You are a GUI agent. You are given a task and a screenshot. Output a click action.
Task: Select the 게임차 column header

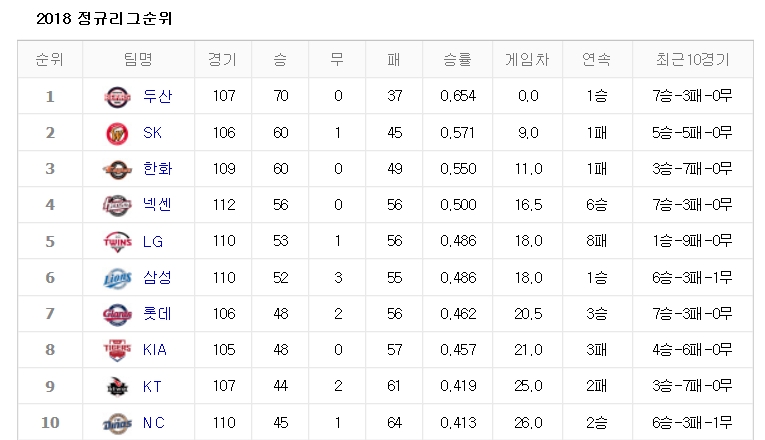click(527, 60)
